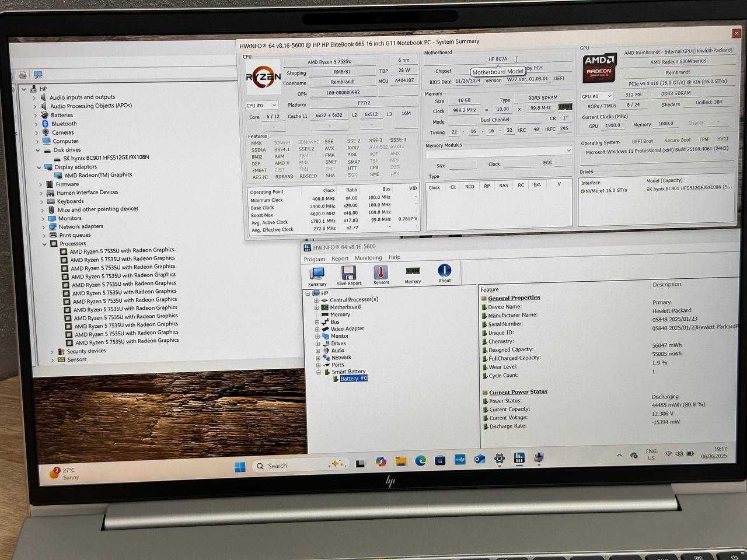Screen dimensions: 747x560
Task: Select the Memory node in HWiNFO tree
Action: (x=340, y=314)
